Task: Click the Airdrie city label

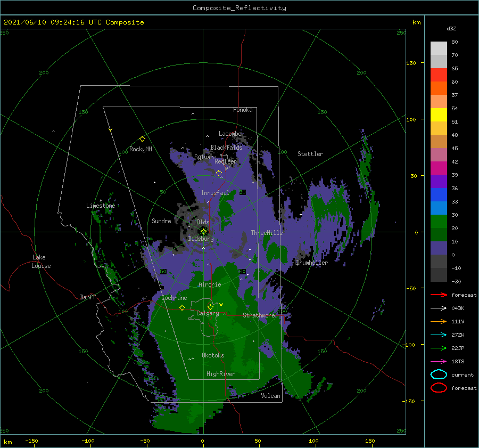Action: [x=210, y=284]
